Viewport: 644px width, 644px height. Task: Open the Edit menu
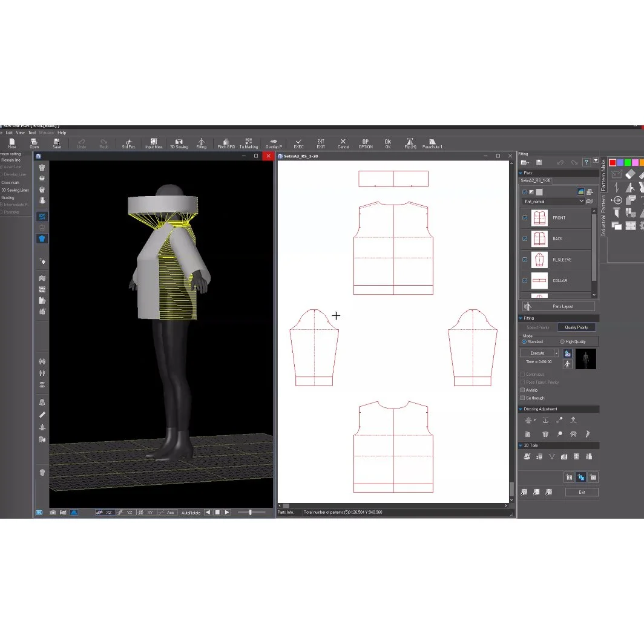(9, 133)
